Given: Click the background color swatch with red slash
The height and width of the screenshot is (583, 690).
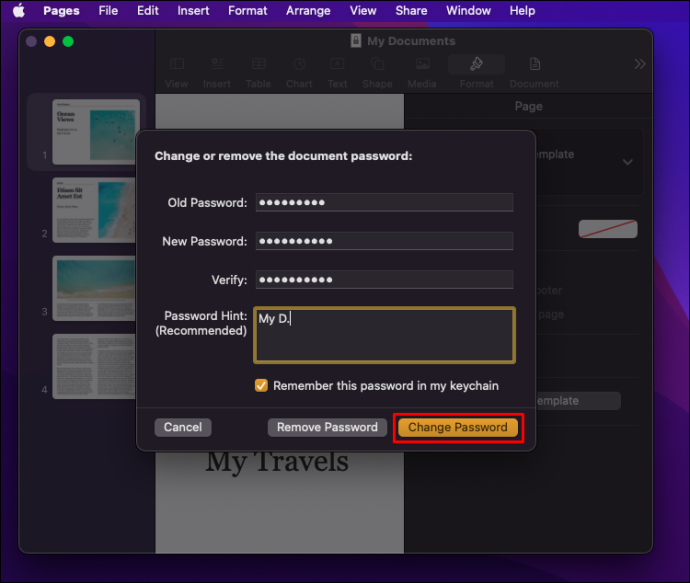Looking at the screenshot, I should (x=608, y=229).
